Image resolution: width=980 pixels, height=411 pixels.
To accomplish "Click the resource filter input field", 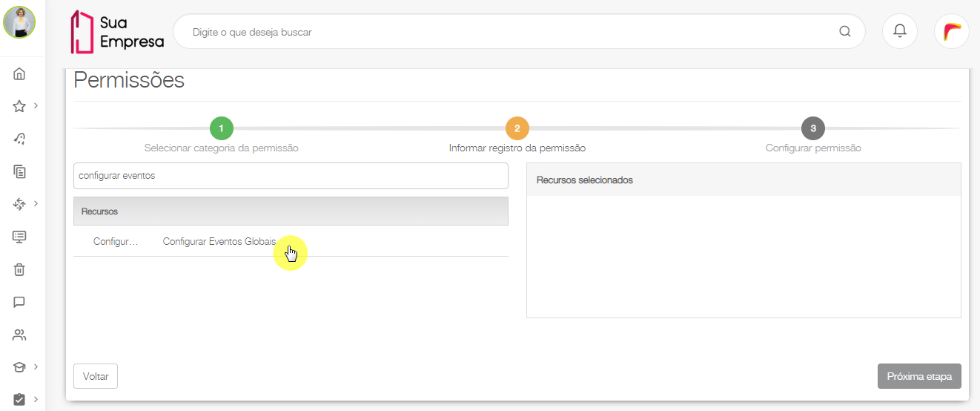I will click(x=291, y=176).
